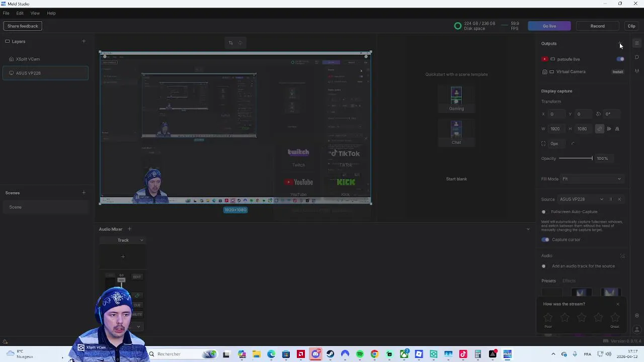The width and height of the screenshot is (644, 362).
Task: Open the Edit menu
Action: [x=20, y=13]
